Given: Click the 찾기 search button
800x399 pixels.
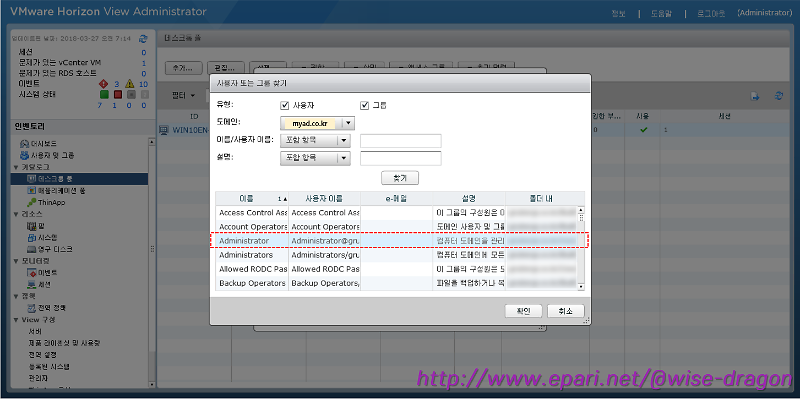Looking at the screenshot, I should point(400,178).
